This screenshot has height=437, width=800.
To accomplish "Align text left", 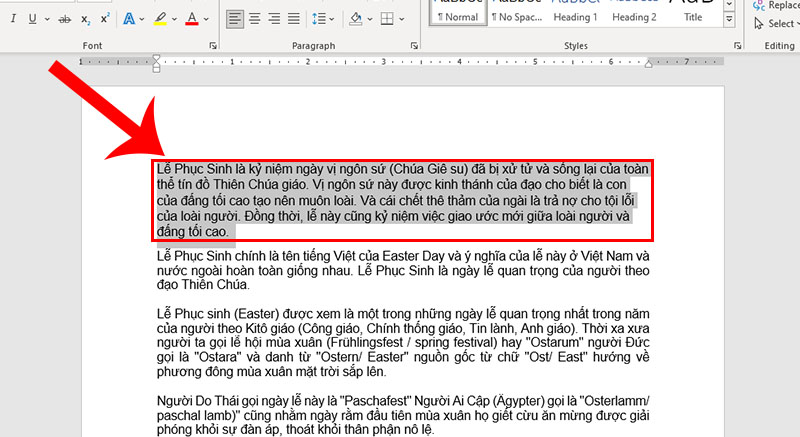I will 235,19.
